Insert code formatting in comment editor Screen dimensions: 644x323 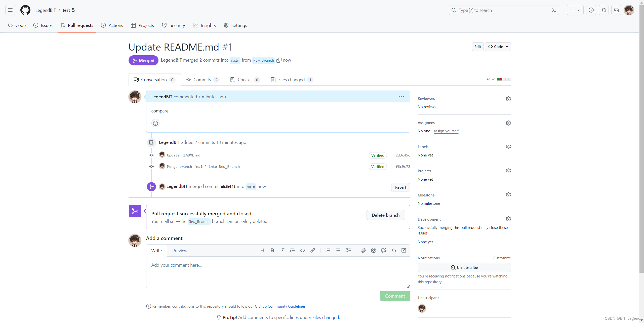click(x=302, y=250)
